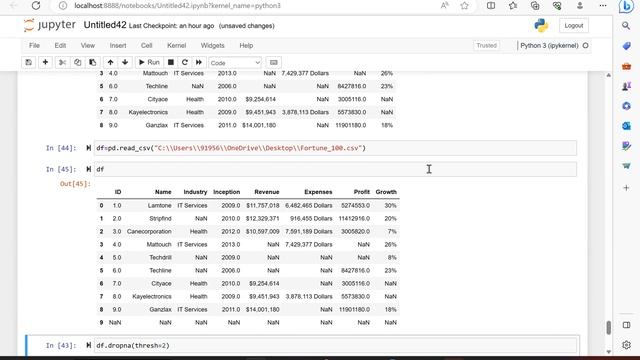Open the File menu
Image resolution: width=640 pixels, height=360 pixels.
click(x=34, y=45)
